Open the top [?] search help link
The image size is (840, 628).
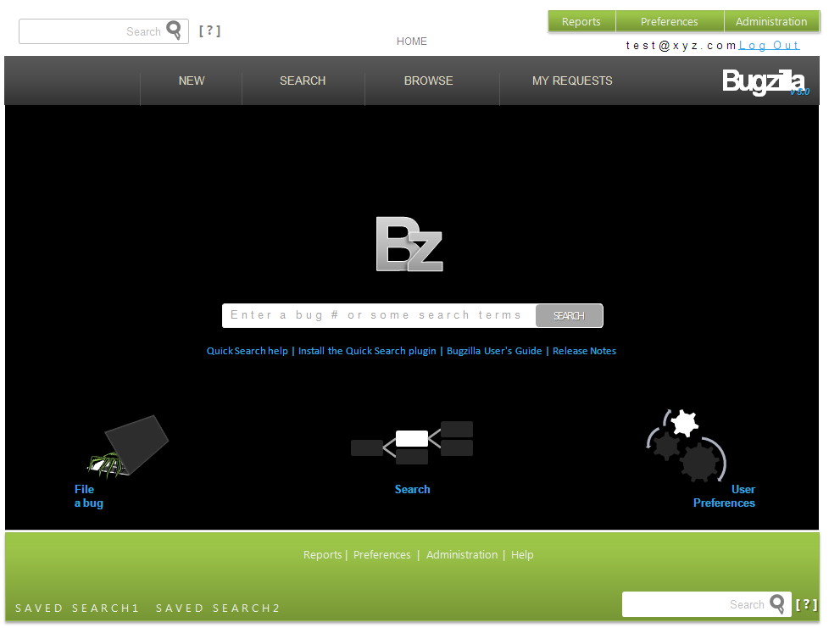(x=209, y=31)
